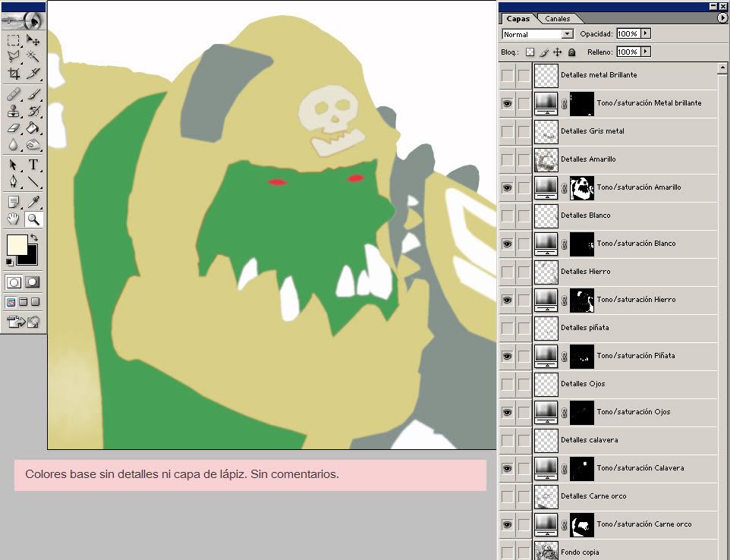Select layer mask of Tono/saturación Amarillo

coord(582,187)
